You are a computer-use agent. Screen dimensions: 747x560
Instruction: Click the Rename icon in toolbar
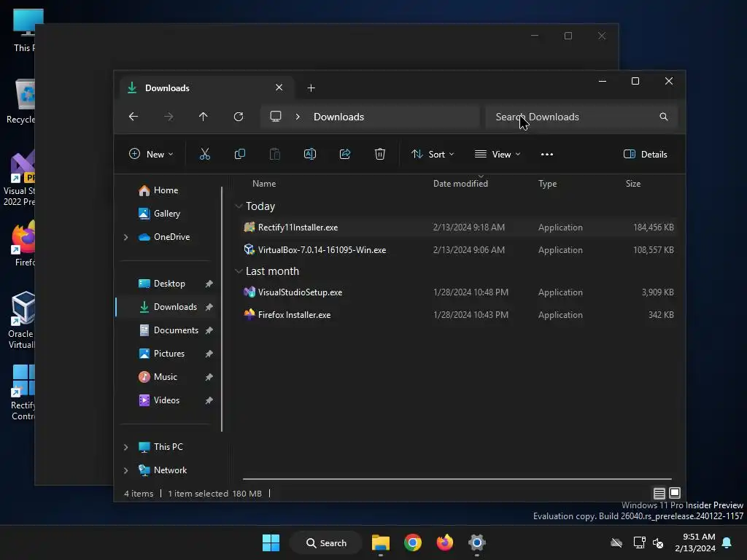[309, 154]
